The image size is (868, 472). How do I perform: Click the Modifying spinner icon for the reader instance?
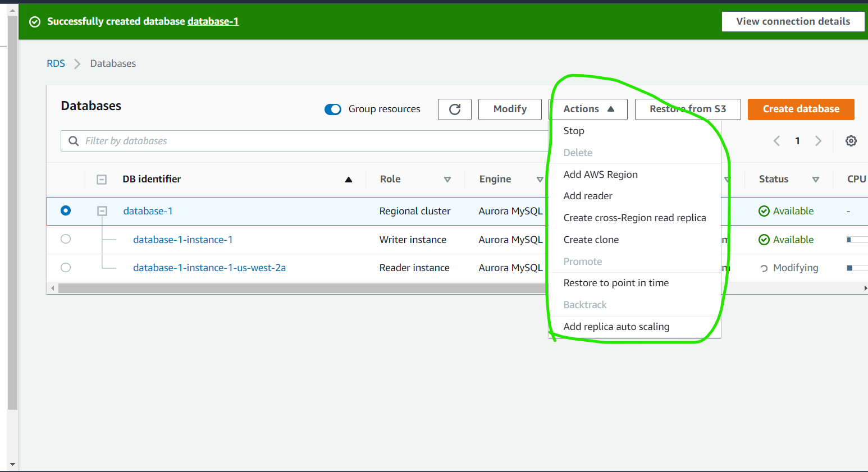coord(765,268)
